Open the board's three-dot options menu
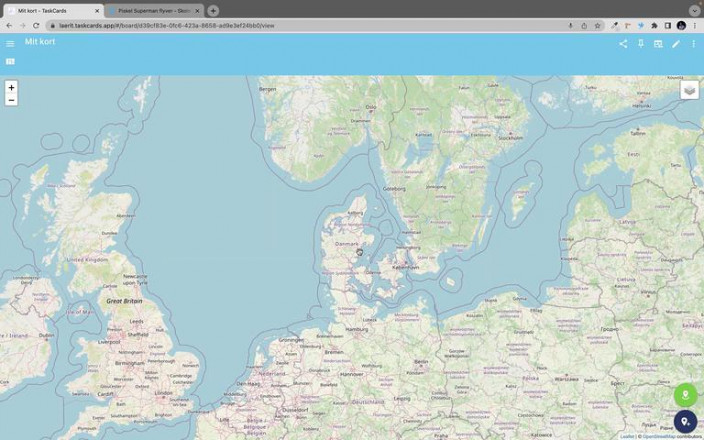704x440 pixels. coord(693,43)
